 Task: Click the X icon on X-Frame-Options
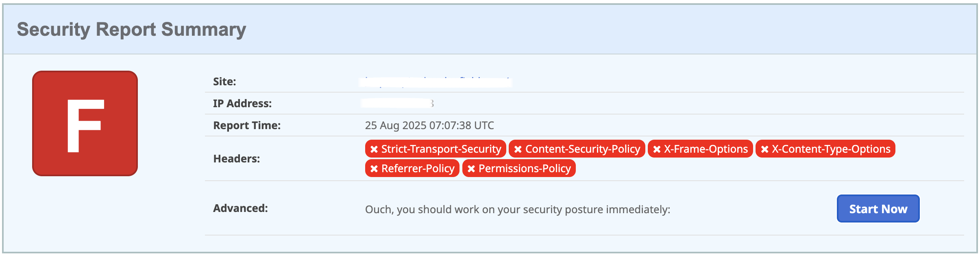tap(657, 149)
